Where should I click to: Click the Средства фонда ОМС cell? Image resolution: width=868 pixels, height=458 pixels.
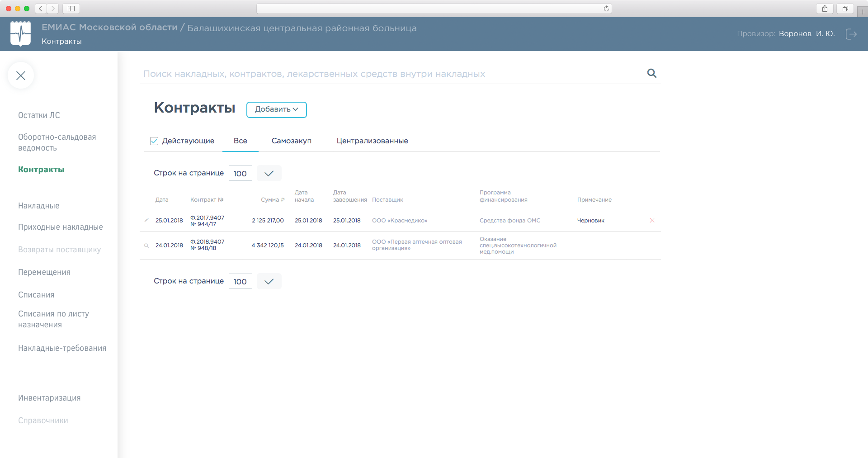click(510, 221)
